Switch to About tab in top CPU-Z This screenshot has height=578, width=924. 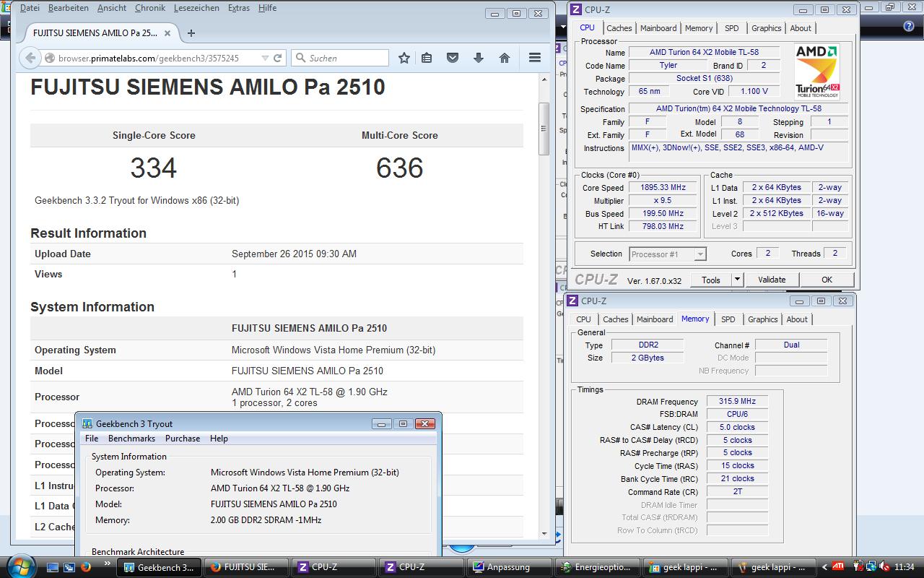tap(801, 28)
